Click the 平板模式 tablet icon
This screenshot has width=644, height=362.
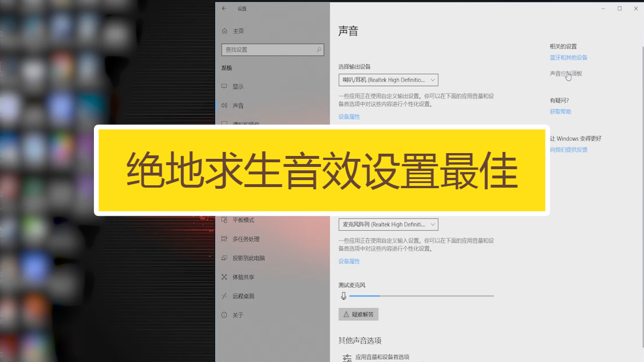(x=224, y=220)
